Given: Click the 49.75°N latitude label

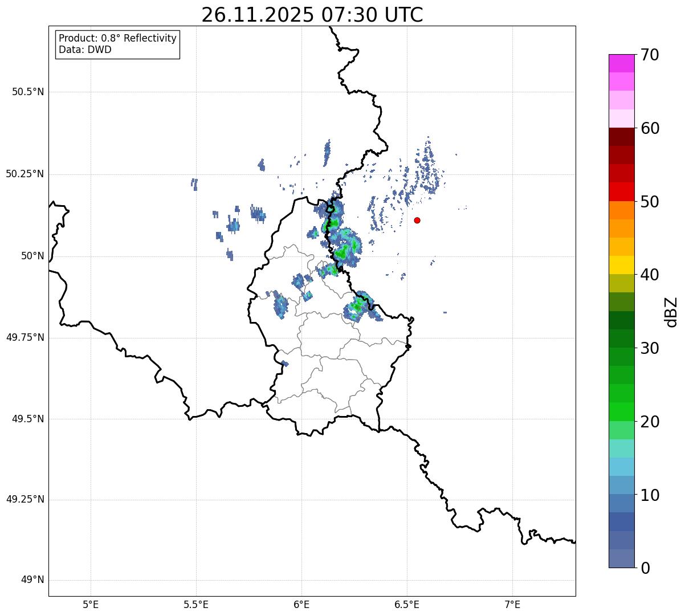Looking at the screenshot, I should tap(25, 337).
